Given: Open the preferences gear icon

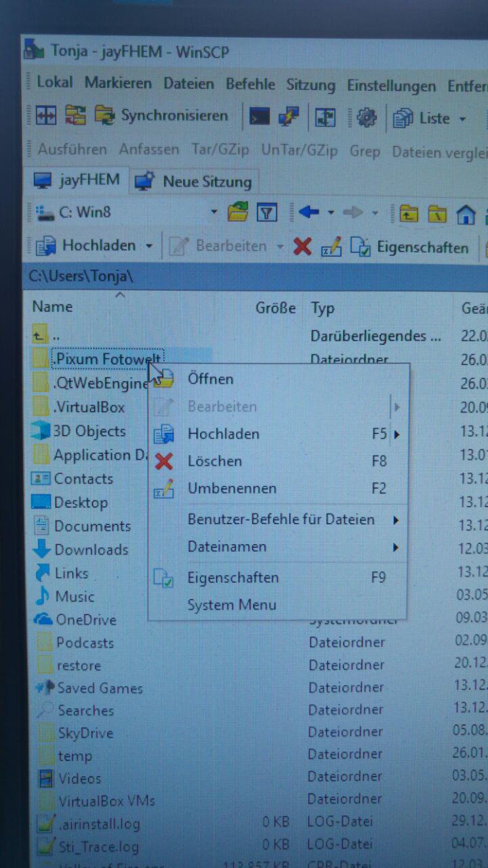Looking at the screenshot, I should [366, 118].
